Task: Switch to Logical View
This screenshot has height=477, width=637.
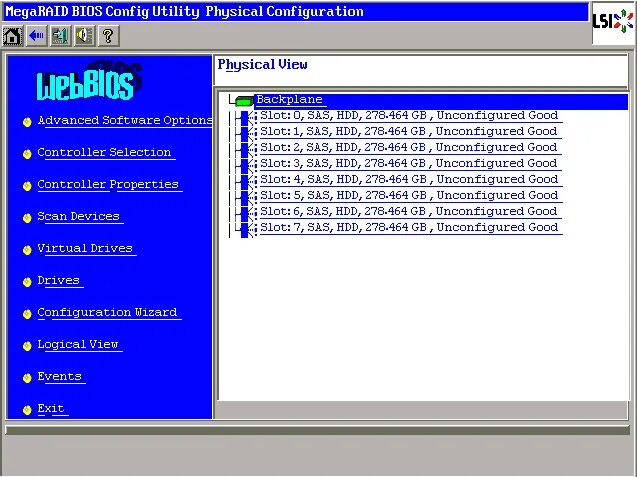Action: [x=78, y=345]
